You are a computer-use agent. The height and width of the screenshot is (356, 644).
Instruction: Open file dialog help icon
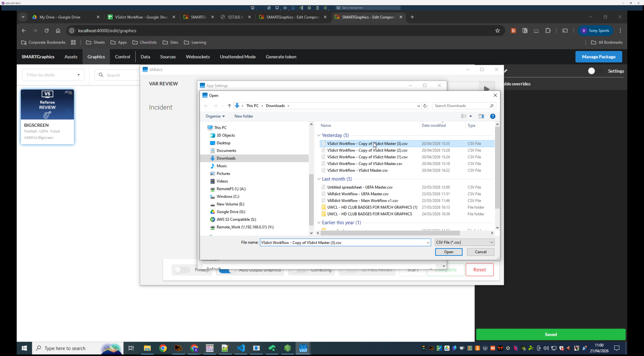[x=493, y=116]
